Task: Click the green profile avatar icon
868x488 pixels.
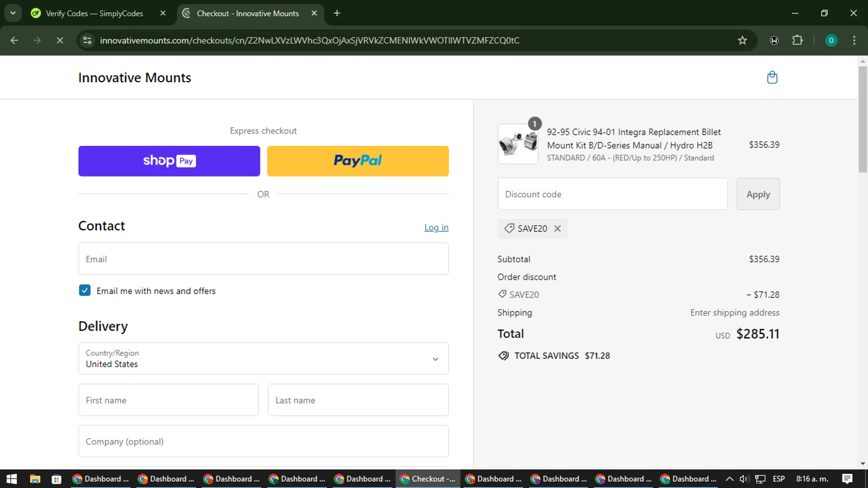Action: [x=831, y=41]
